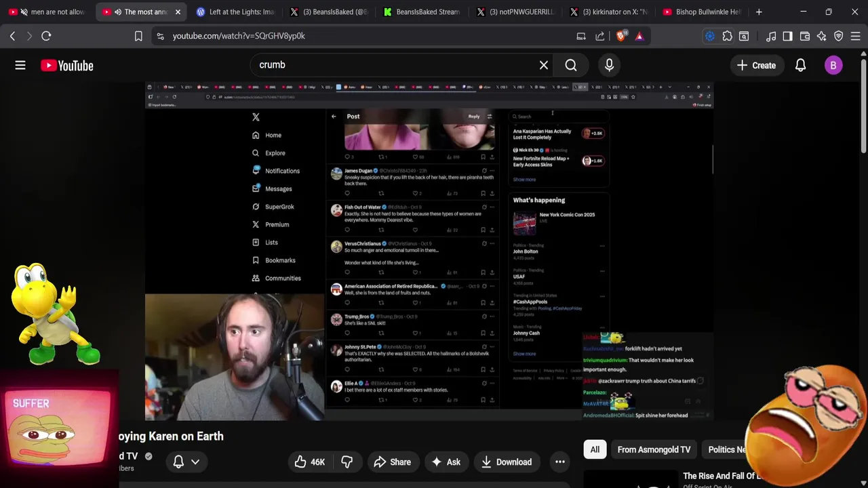Screen dimensions: 868x488
Task: Click the yellow Koopa sticker overlay
Action: click(54, 313)
